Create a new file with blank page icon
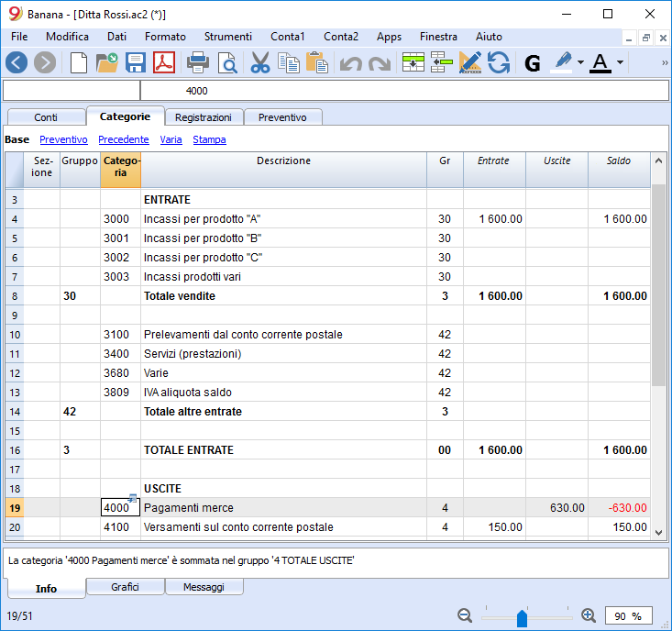This screenshot has width=672, height=631. (x=79, y=62)
